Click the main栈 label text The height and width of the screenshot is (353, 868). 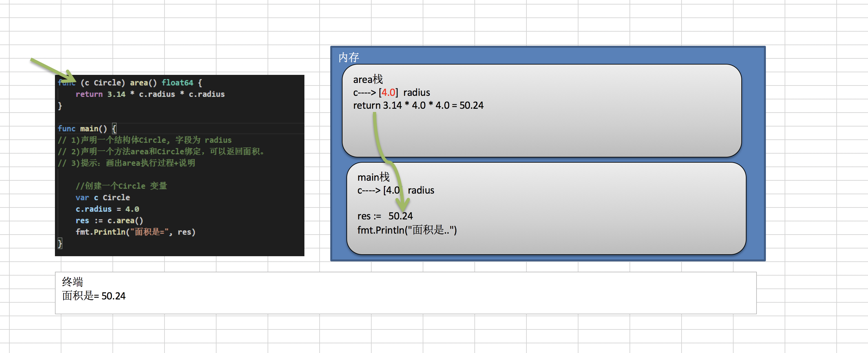point(373,177)
